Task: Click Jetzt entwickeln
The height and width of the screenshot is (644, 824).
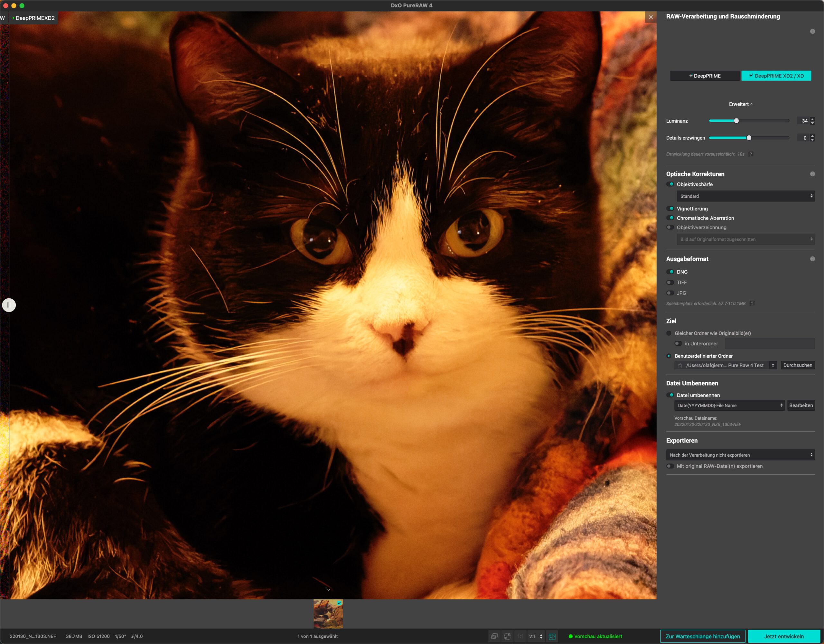Action: 784,637
